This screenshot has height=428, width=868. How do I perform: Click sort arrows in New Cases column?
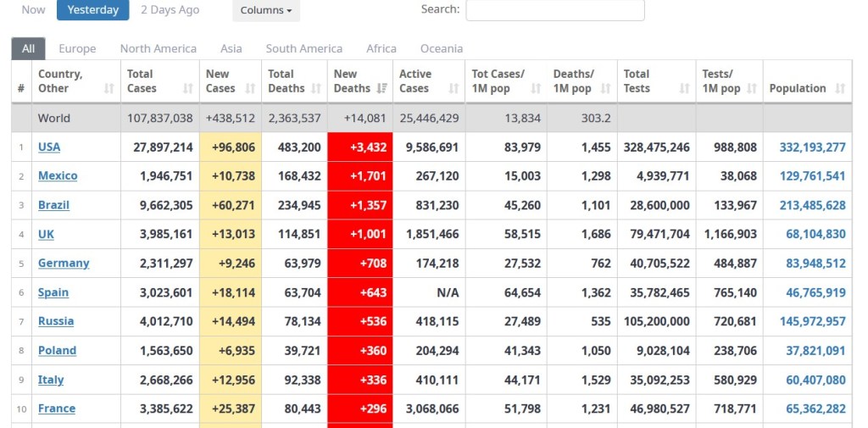[x=251, y=88]
